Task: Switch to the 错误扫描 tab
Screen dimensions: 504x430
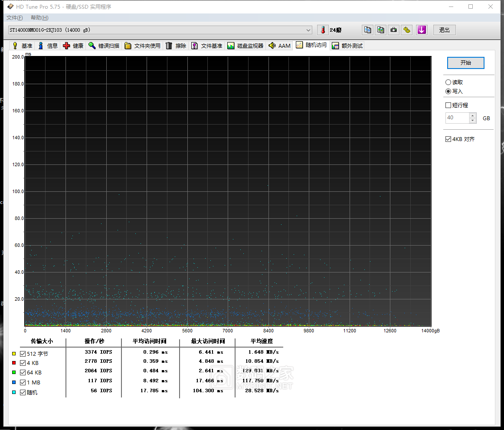Action: [x=104, y=46]
